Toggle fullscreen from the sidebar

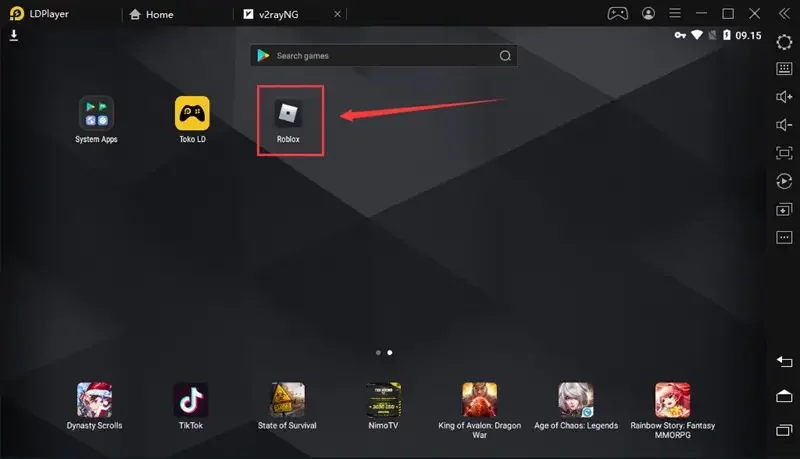(784, 153)
